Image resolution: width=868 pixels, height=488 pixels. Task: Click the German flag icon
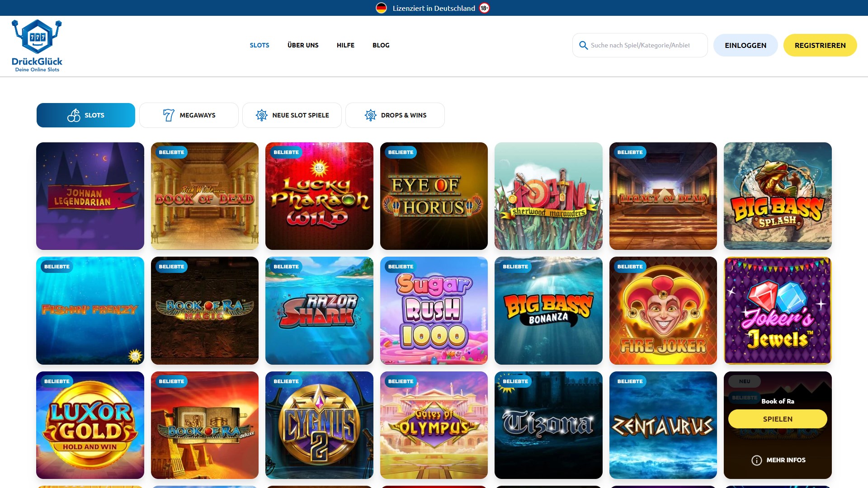pos(381,8)
